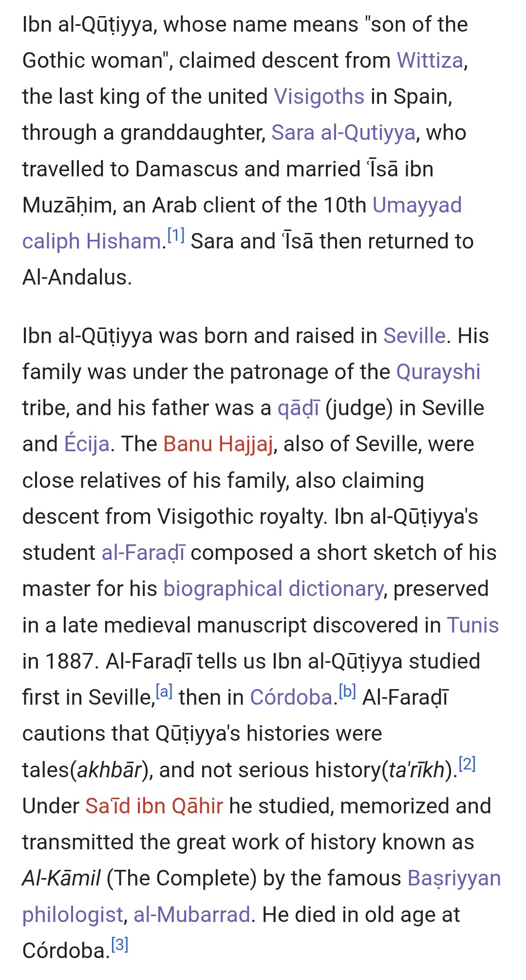526x980 pixels.
Task: Click citation reference [2]
Action: coord(467,764)
